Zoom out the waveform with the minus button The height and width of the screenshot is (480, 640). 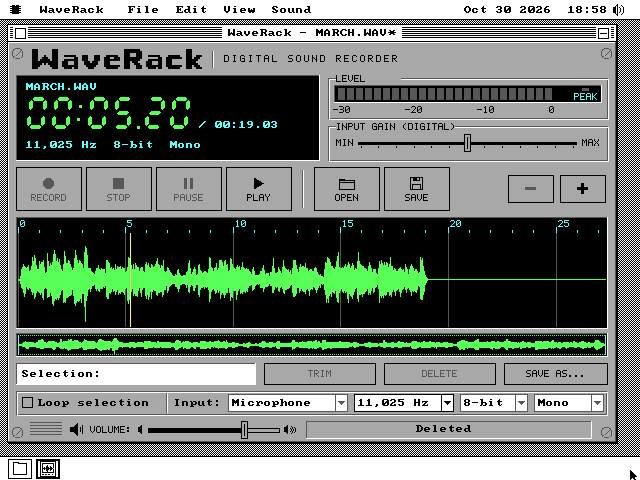tap(531, 189)
